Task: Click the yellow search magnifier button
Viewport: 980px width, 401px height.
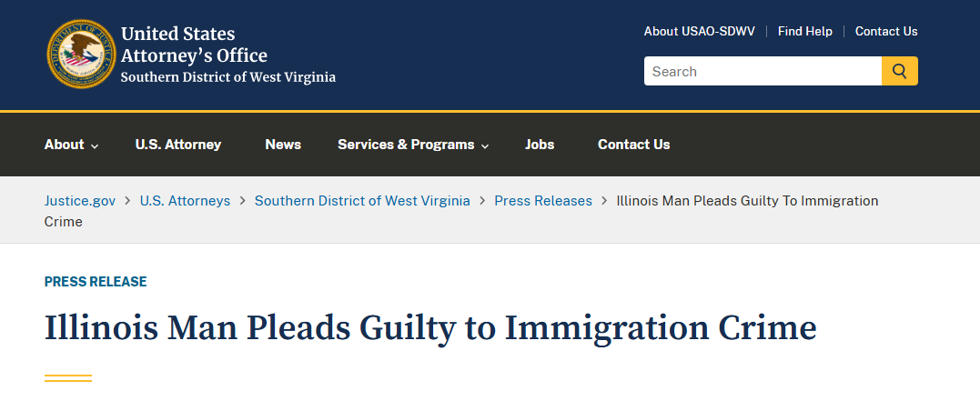Action: 899,71
